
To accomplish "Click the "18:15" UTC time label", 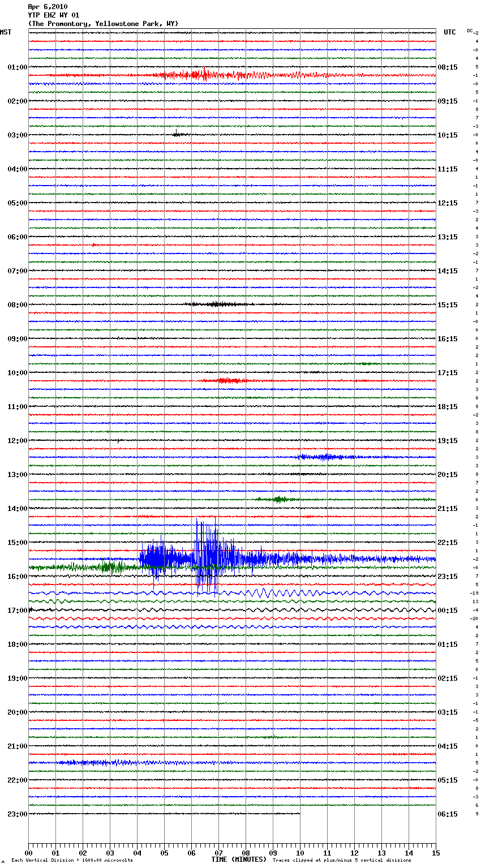I will click(x=448, y=407).
